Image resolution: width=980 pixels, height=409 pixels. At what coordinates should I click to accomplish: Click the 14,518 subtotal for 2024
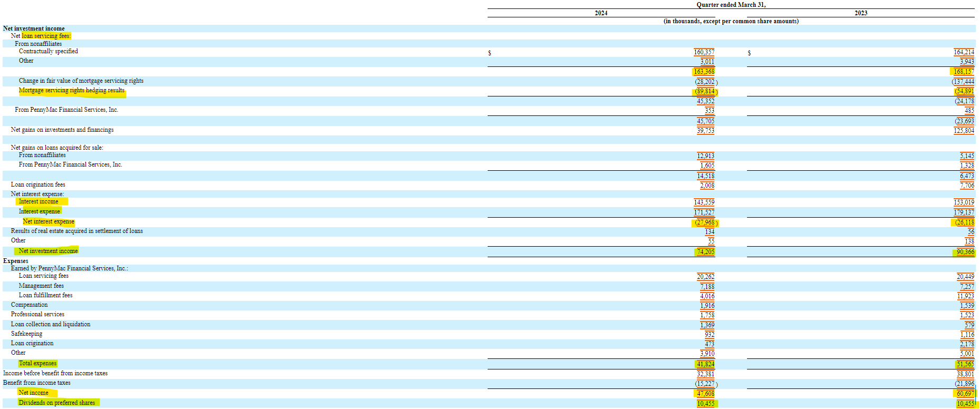[705, 176]
